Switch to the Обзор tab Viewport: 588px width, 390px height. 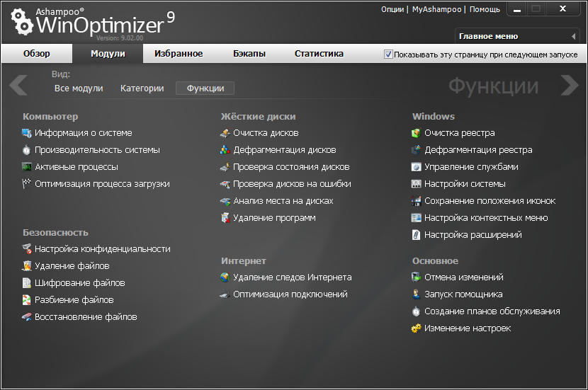point(37,54)
